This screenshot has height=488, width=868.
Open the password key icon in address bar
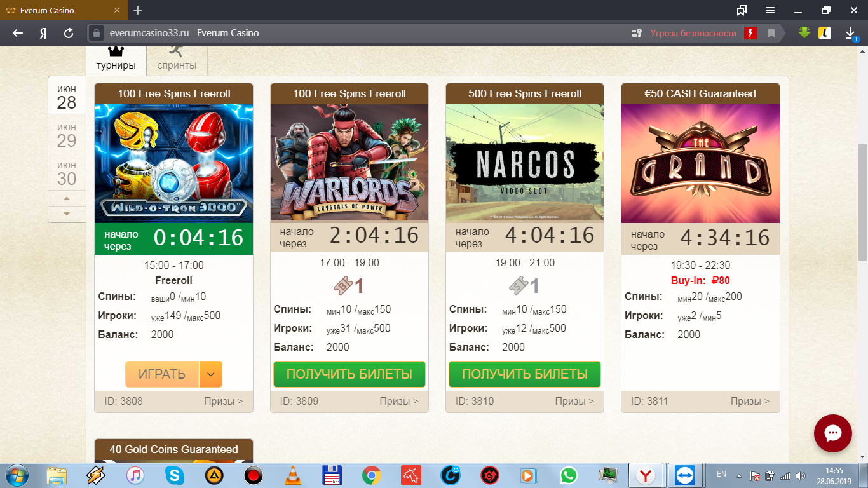tap(635, 33)
